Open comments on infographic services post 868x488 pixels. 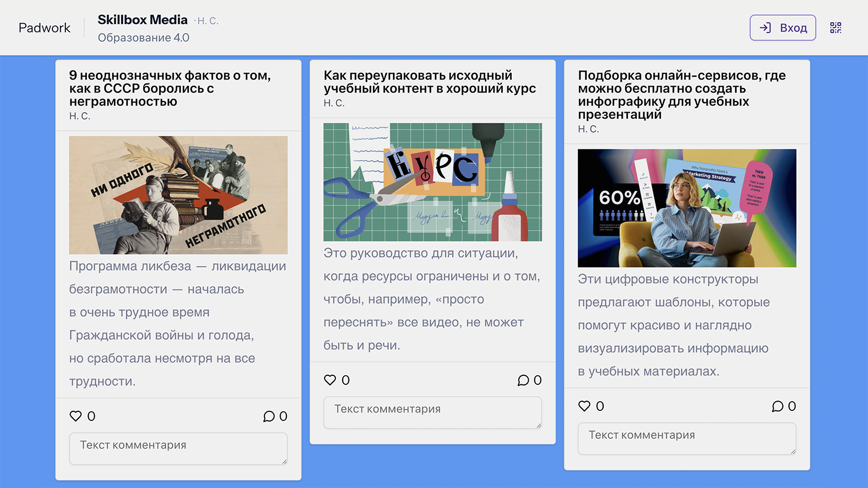(778, 406)
